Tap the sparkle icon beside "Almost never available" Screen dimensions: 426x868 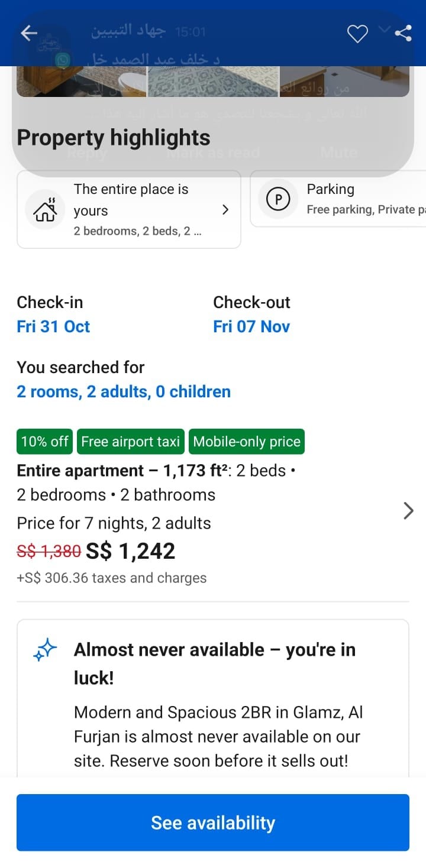(x=45, y=650)
